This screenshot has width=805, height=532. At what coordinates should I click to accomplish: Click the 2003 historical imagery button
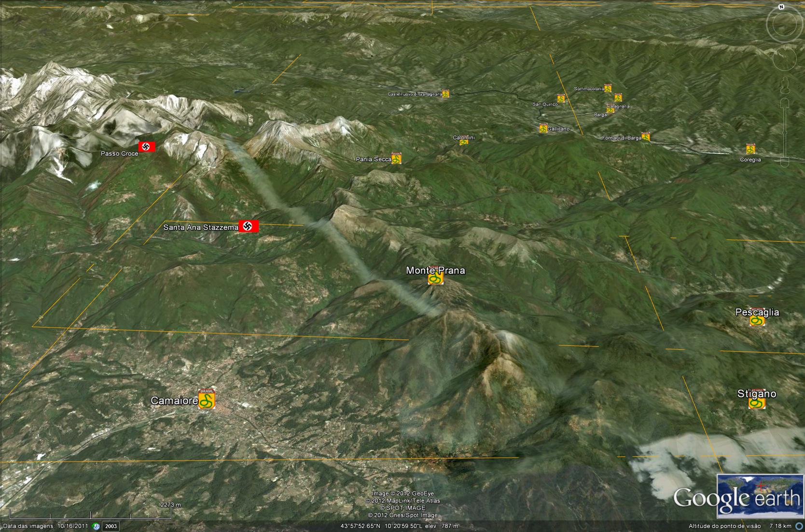click(111, 526)
